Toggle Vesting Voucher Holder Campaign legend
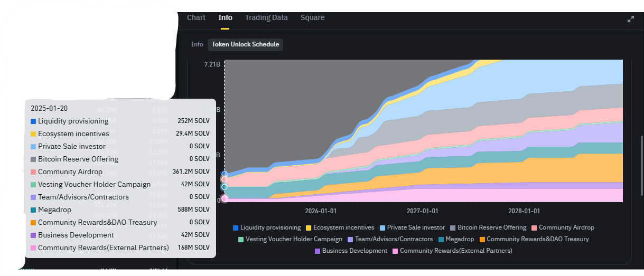Image resolution: width=644 pixels, height=276 pixels. [x=290, y=239]
